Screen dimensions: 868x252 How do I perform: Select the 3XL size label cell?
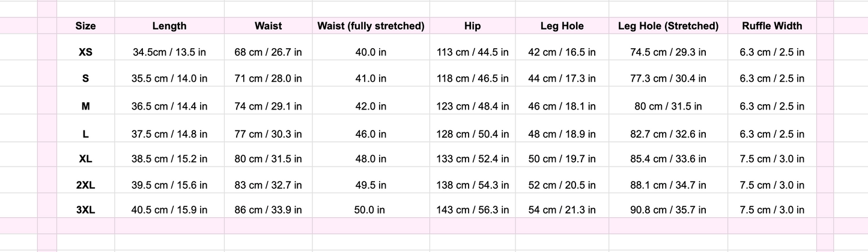tap(85, 210)
